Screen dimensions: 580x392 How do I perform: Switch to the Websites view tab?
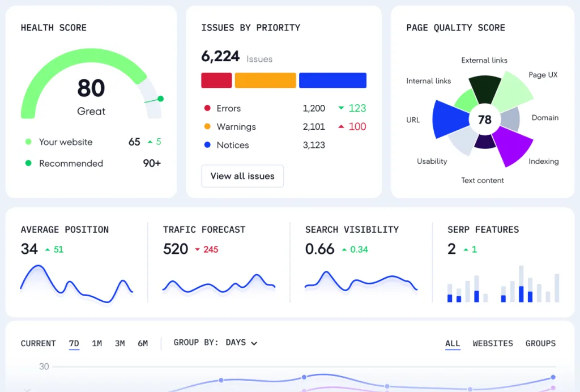493,343
